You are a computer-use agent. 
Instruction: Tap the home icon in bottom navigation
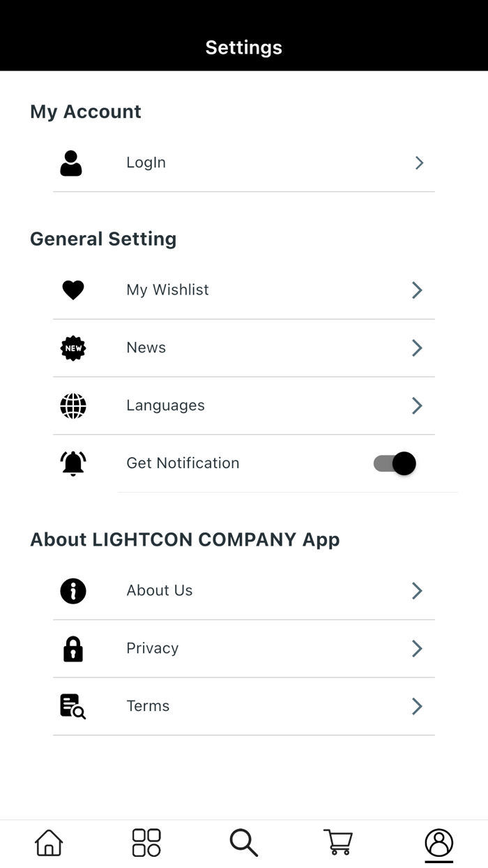[x=47, y=842]
